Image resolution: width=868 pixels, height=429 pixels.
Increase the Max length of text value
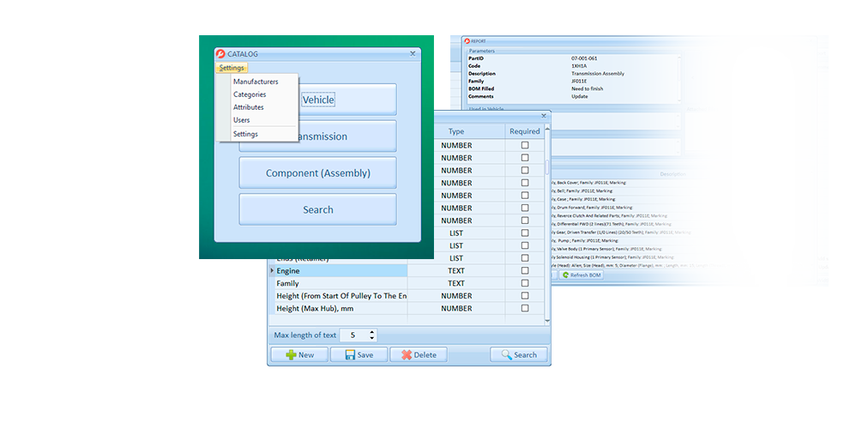pyautogui.click(x=371, y=332)
